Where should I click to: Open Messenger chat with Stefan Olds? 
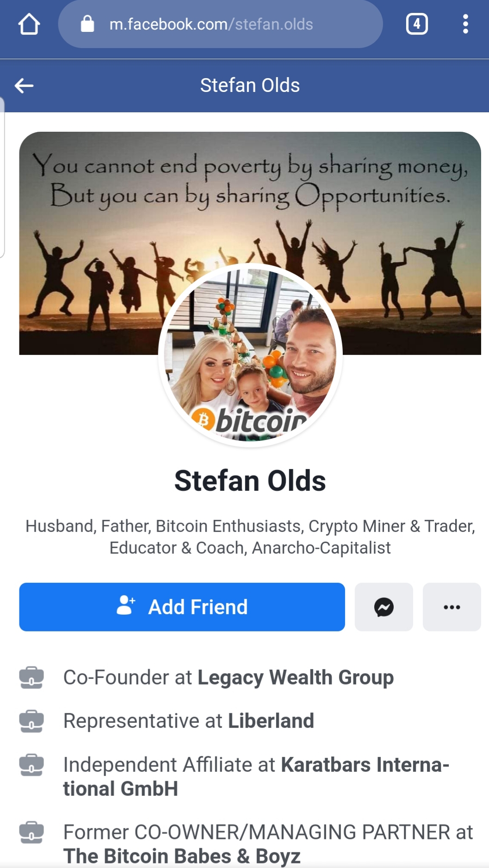click(x=384, y=607)
